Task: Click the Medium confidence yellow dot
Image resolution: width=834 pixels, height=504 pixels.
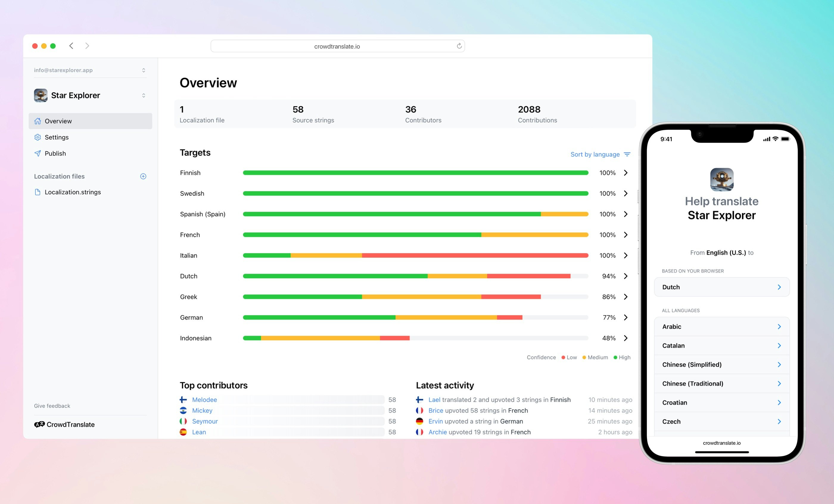Action: coord(584,357)
